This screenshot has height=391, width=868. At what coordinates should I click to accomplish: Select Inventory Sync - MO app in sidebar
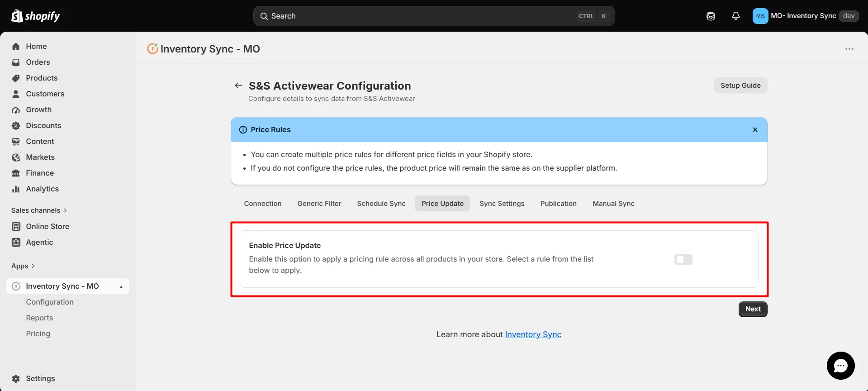click(67, 286)
